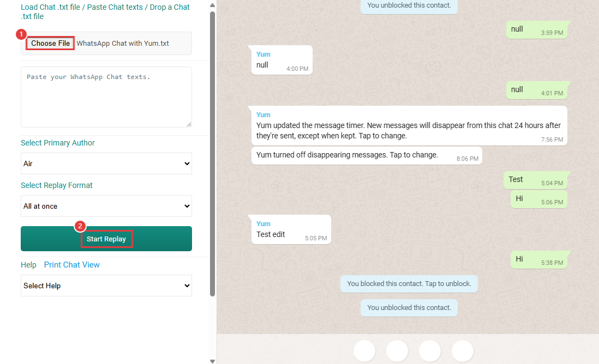The width and height of the screenshot is (599, 364).
Task: Click the third white circle button at the bottom
Action: (429, 351)
